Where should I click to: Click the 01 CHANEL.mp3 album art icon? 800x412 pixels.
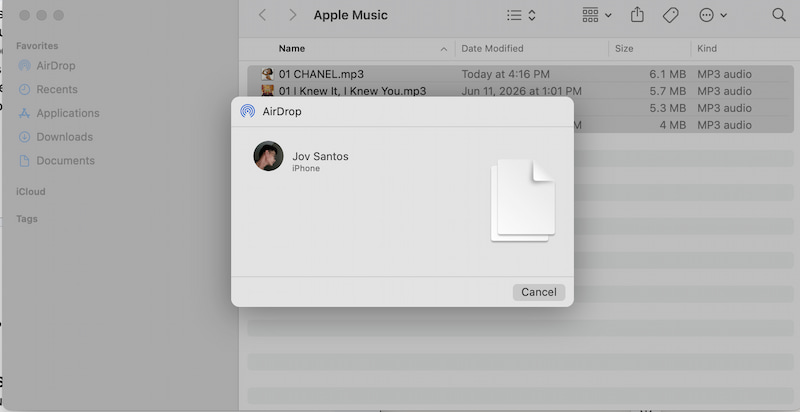coord(267,74)
